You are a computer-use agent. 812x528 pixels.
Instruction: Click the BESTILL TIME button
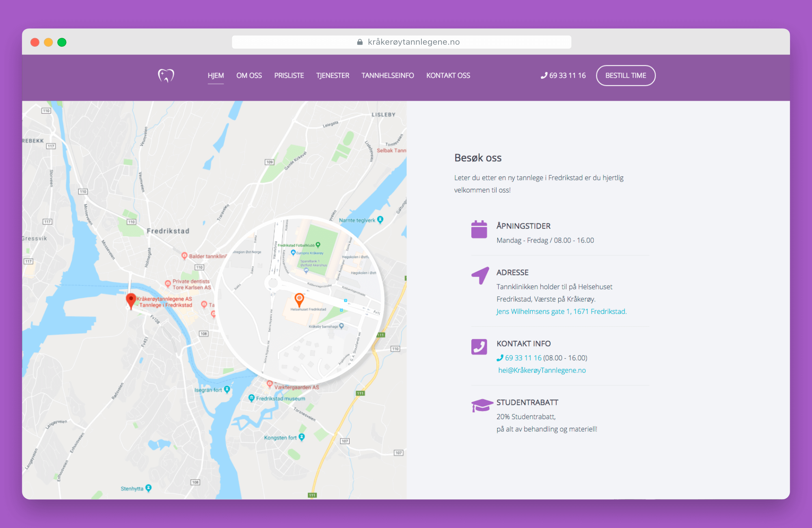(x=626, y=76)
